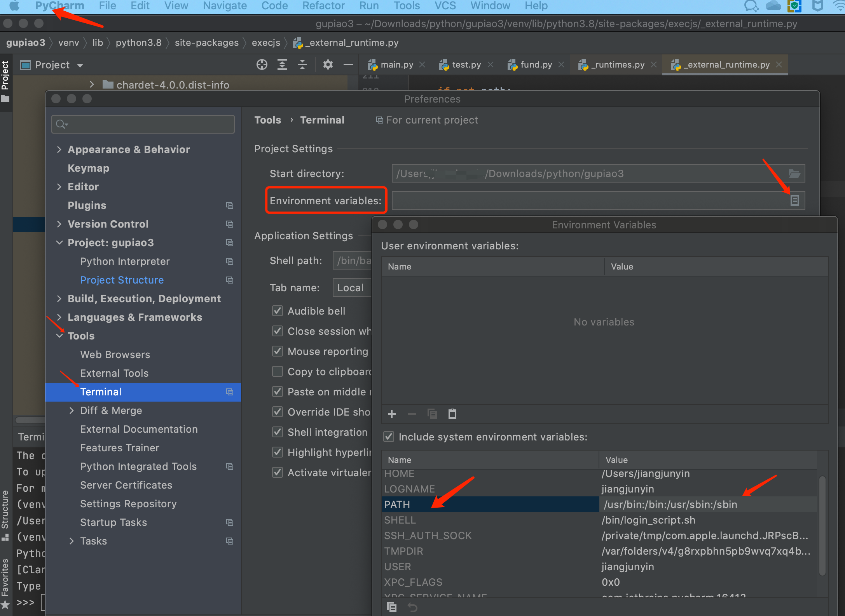Add a new user environment variable
This screenshot has height=616, width=845.
(x=392, y=414)
